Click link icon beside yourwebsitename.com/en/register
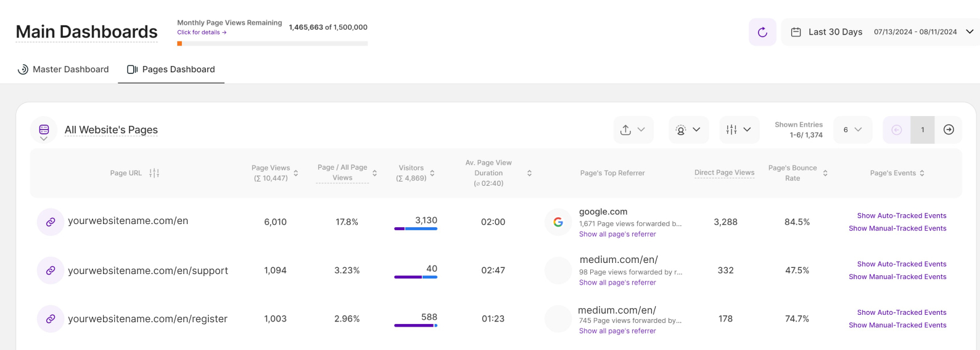Image resolution: width=980 pixels, height=350 pixels. [x=51, y=319]
